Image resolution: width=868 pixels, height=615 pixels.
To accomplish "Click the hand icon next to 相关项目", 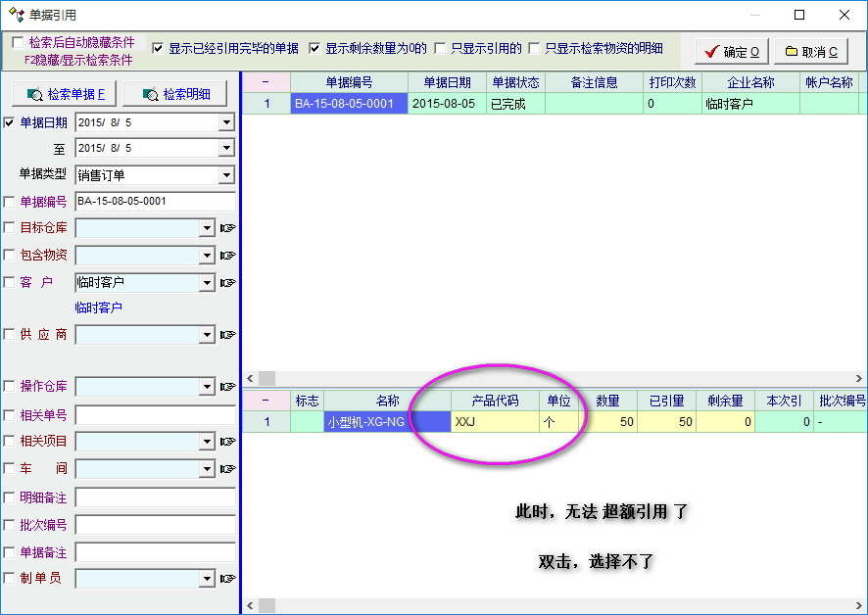I will click(x=227, y=442).
